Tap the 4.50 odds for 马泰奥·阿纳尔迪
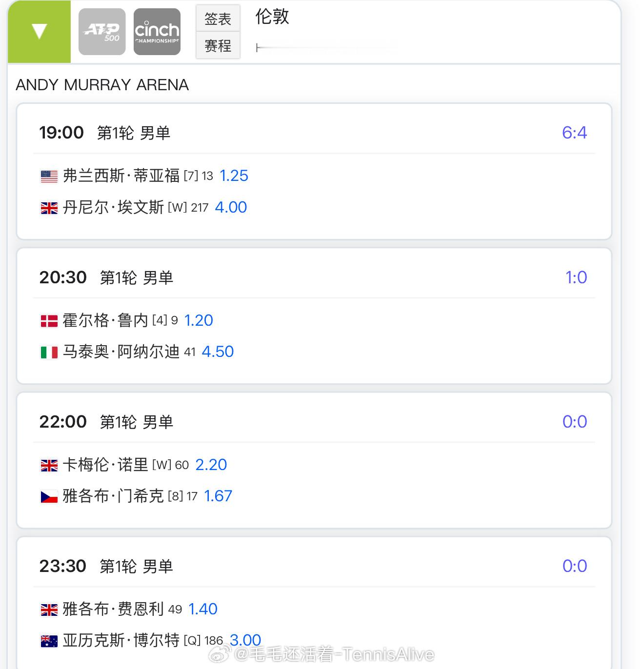Image resolution: width=644 pixels, height=669 pixels. 218,352
